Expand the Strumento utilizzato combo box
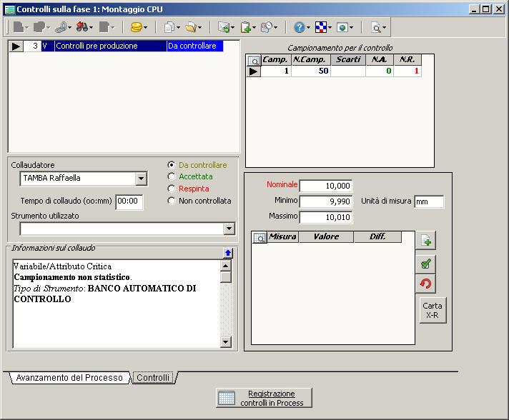This screenshot has height=420, width=509. coord(229,229)
